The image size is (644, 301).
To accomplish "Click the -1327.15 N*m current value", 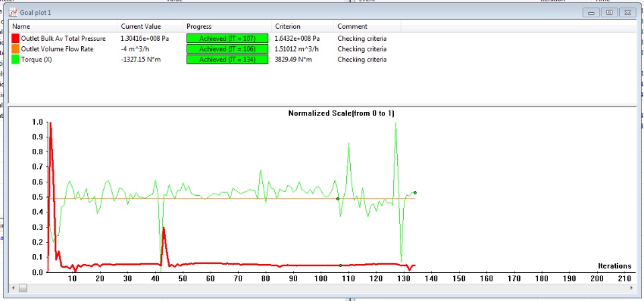I will (140, 60).
